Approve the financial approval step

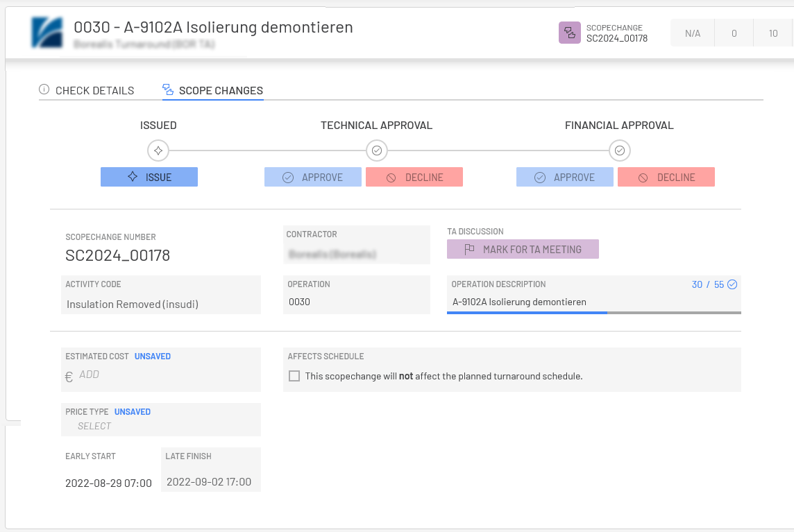(x=565, y=178)
